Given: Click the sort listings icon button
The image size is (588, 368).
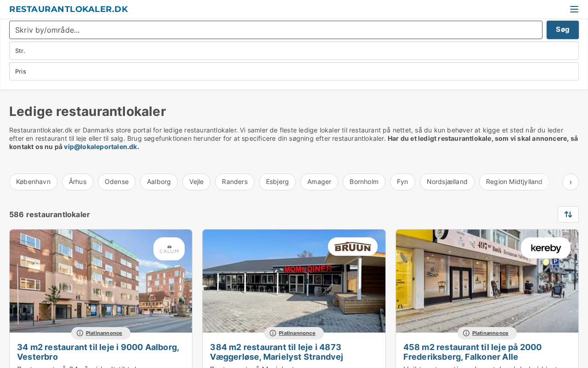Looking at the screenshot, I should point(568,214).
